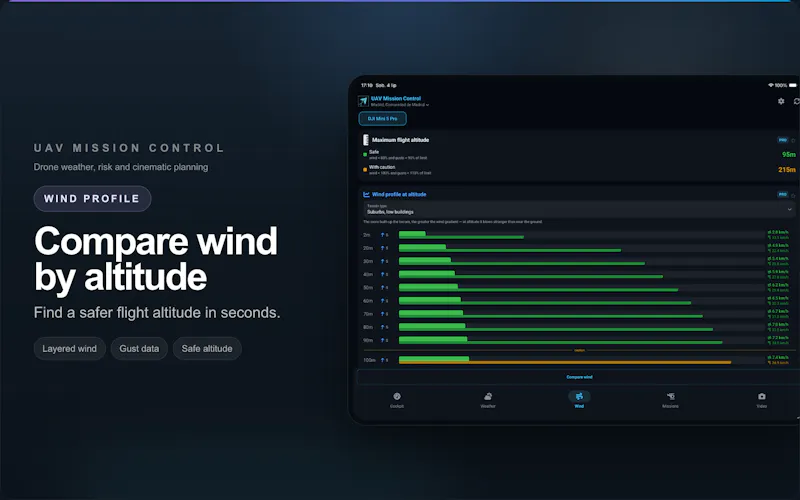
Task: Click wind direction arrow in 80m row
Action: click(x=383, y=327)
